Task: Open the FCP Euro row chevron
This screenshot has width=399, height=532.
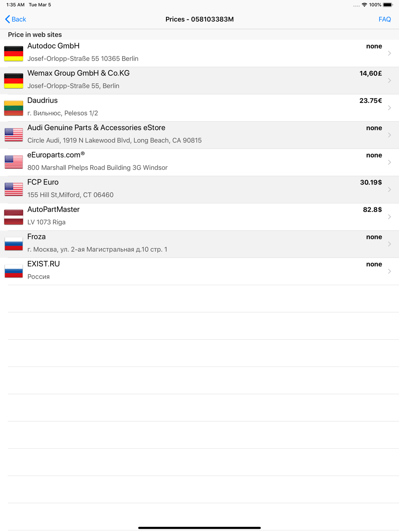Action: pyautogui.click(x=389, y=190)
